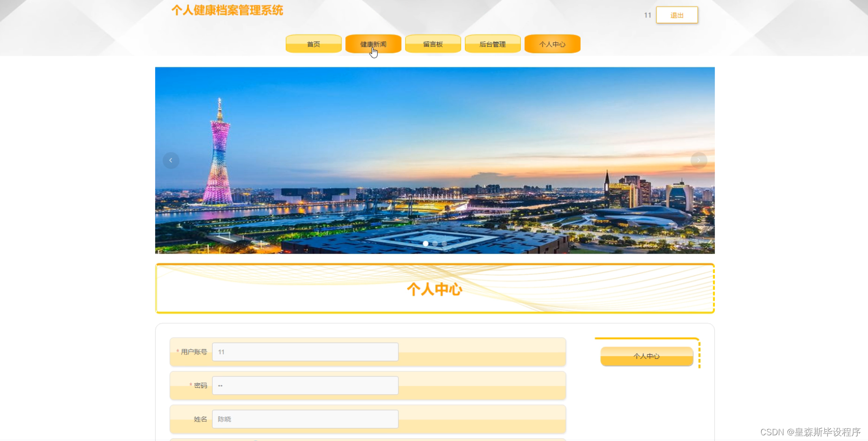
Task: Click inside the 密码 password field
Action: pyautogui.click(x=305, y=385)
